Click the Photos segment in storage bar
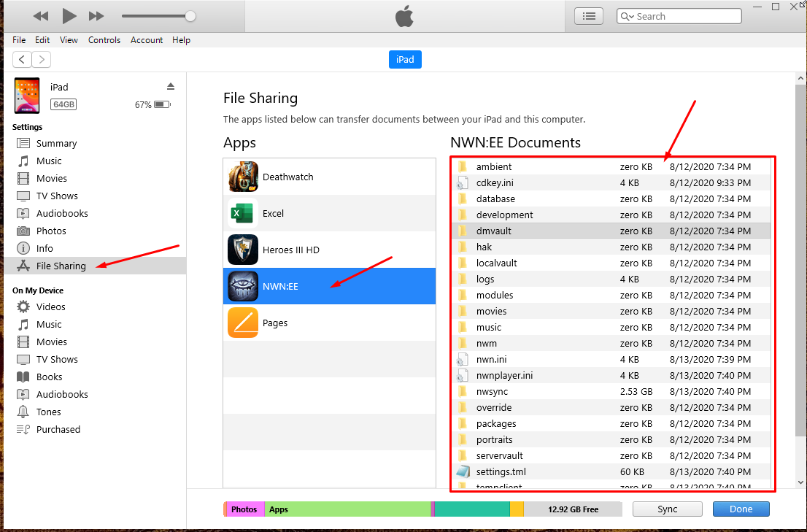Screen dimensions: 807x532 pos(245,509)
